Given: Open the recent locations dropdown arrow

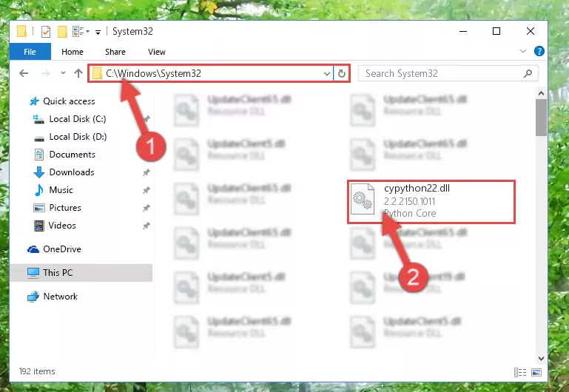Looking at the screenshot, I should coord(63,73).
